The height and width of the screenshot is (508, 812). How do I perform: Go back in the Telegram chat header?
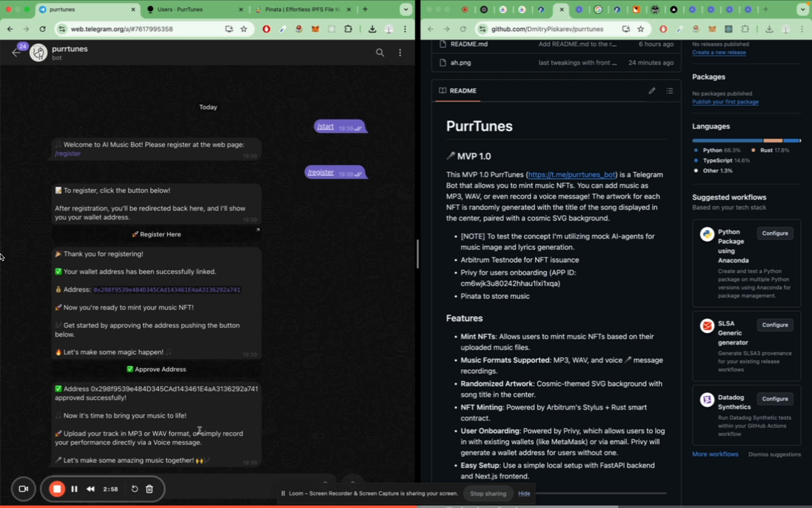[x=16, y=52]
